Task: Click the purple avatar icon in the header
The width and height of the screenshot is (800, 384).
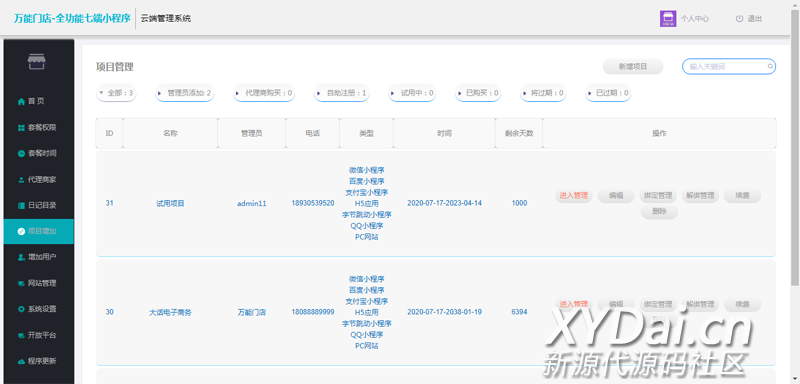Action: click(x=668, y=19)
